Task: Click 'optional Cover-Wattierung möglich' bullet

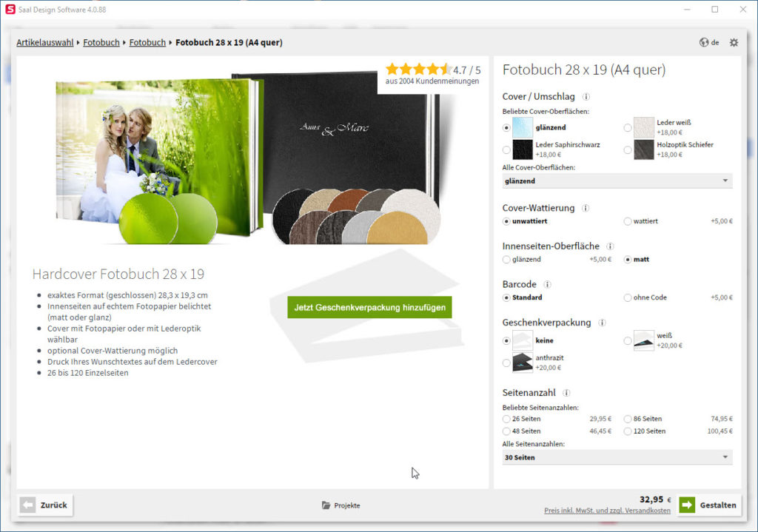Action: pos(113,351)
